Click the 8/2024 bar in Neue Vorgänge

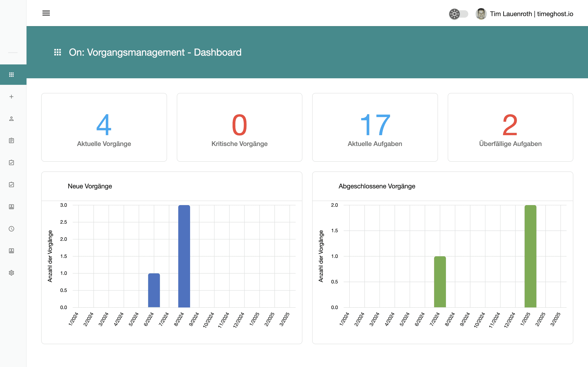pyautogui.click(x=184, y=256)
